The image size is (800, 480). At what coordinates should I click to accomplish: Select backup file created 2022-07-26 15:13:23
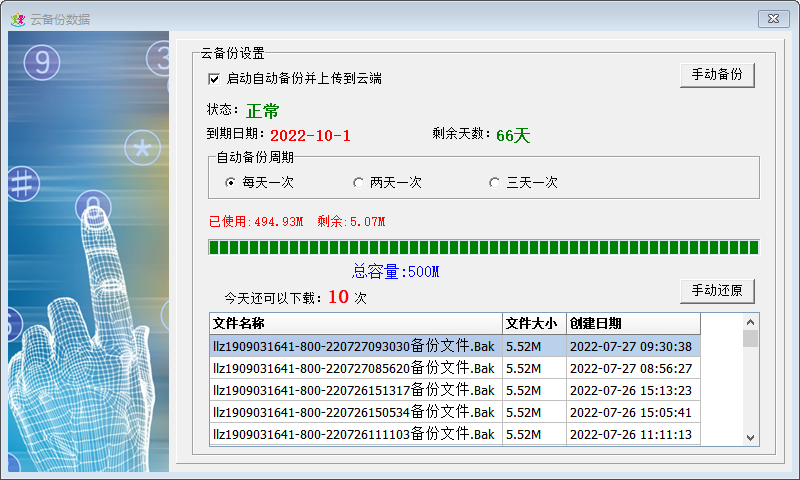(455, 390)
